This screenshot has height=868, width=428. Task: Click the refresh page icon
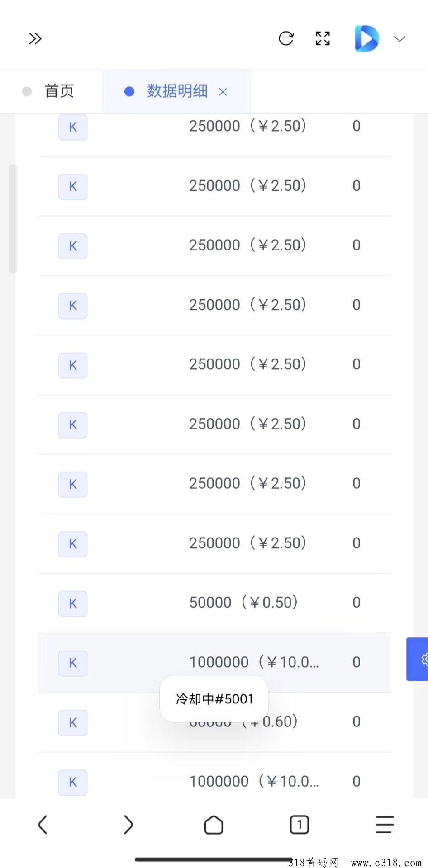coord(286,39)
